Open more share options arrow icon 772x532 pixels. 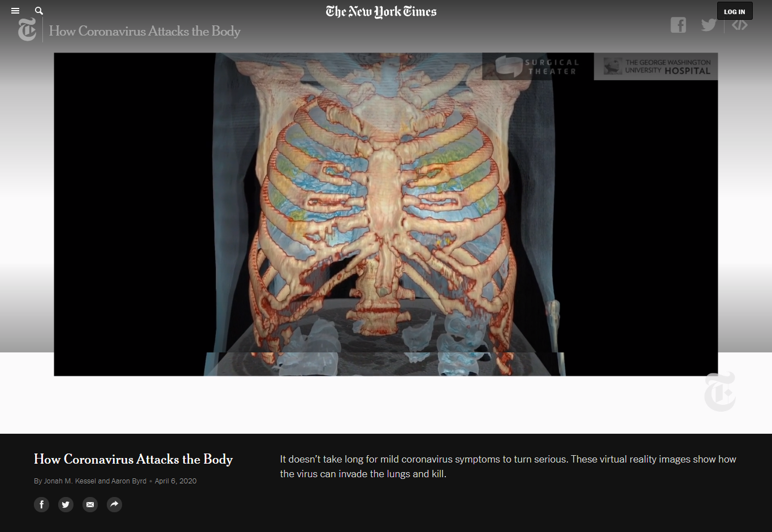pyautogui.click(x=114, y=504)
